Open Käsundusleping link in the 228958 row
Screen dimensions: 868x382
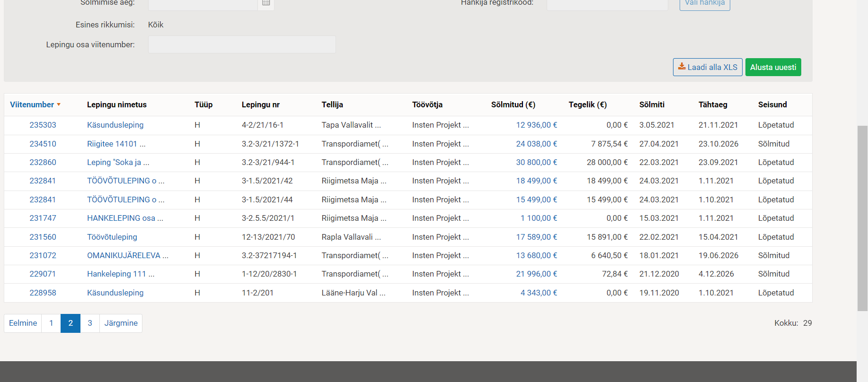pyautogui.click(x=115, y=293)
